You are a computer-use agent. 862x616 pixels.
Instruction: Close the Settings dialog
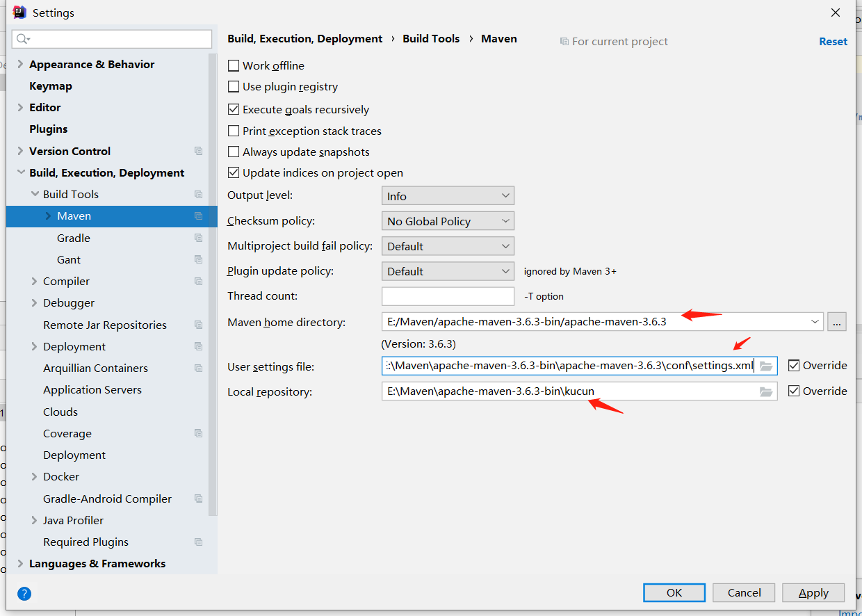[x=835, y=13]
